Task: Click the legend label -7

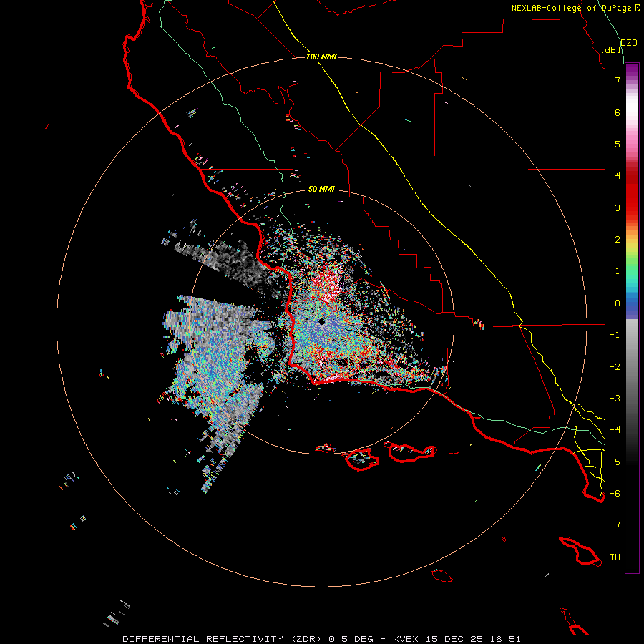Action: click(615, 525)
